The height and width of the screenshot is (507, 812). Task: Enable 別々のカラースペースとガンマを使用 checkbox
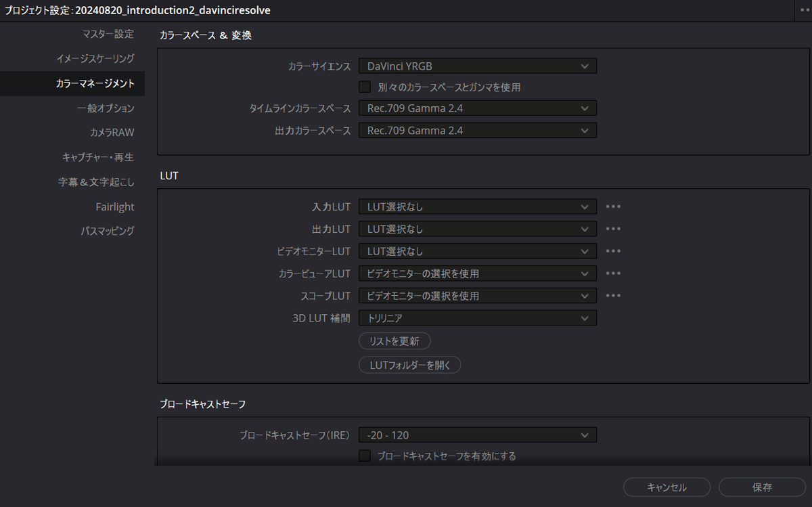pos(365,87)
